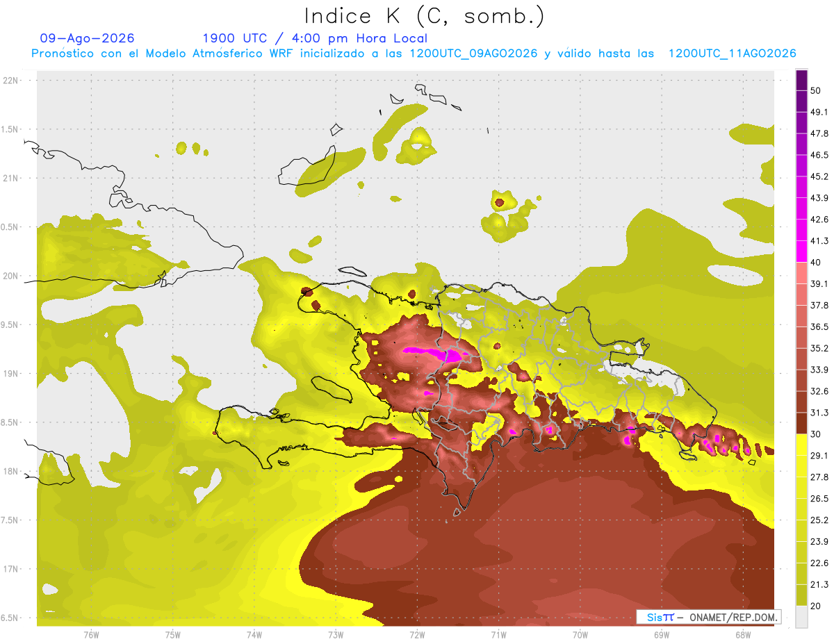This screenshot has width=834, height=644.
Task: Pick the colorbar label "27.8"
Action: click(x=819, y=477)
